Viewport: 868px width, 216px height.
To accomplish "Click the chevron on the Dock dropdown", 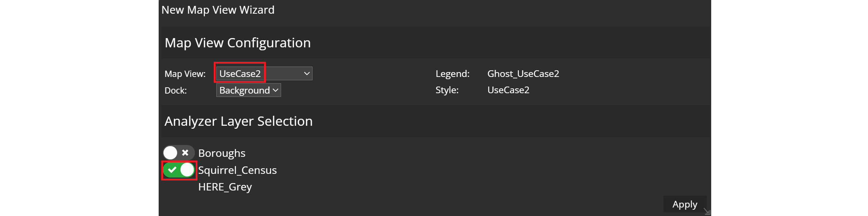I will pyautogui.click(x=275, y=90).
